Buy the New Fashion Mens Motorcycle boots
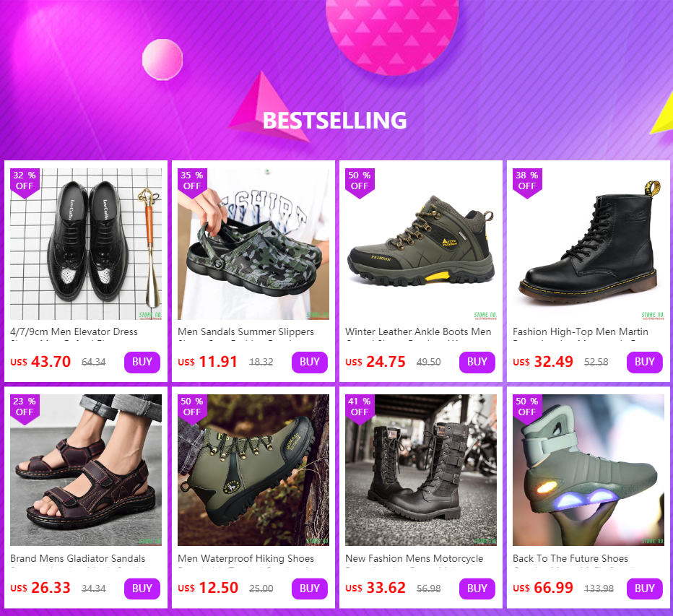 click(477, 589)
